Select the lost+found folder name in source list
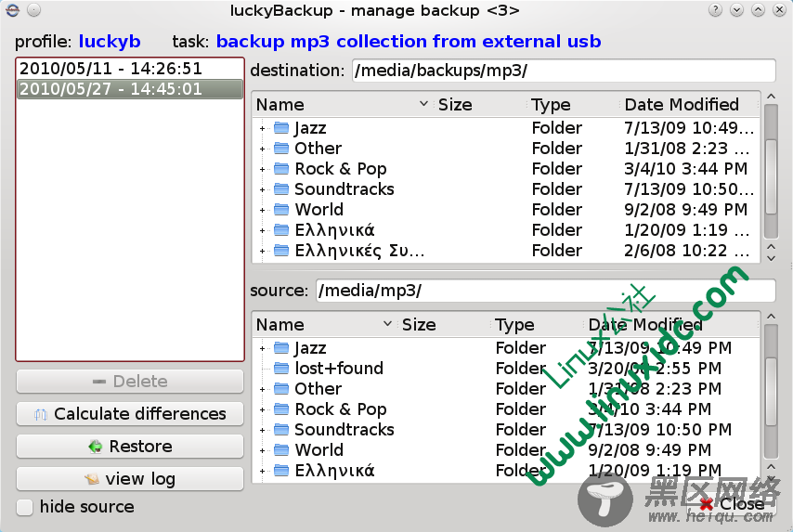This screenshot has height=532, width=793. (339, 369)
